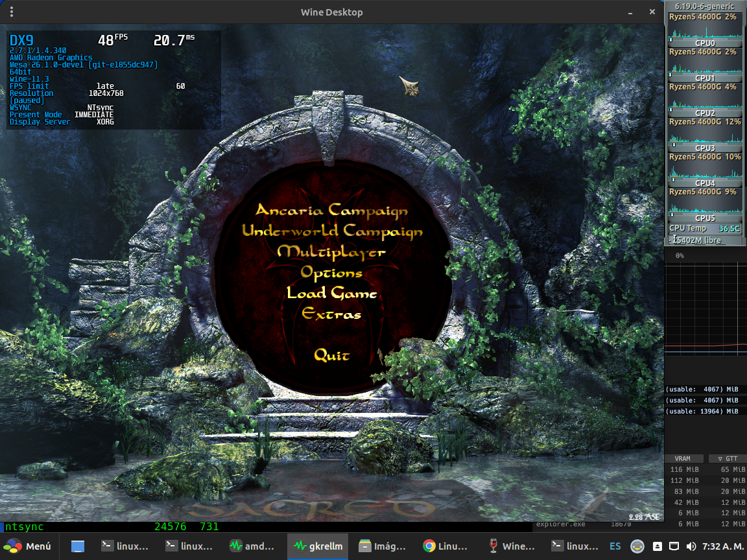The width and height of the screenshot is (747, 560).
Task: Click the CPU1 panel label in gkrellm
Action: click(x=705, y=78)
